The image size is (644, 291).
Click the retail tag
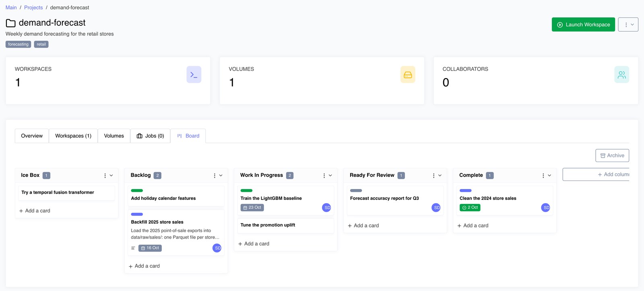tap(41, 44)
